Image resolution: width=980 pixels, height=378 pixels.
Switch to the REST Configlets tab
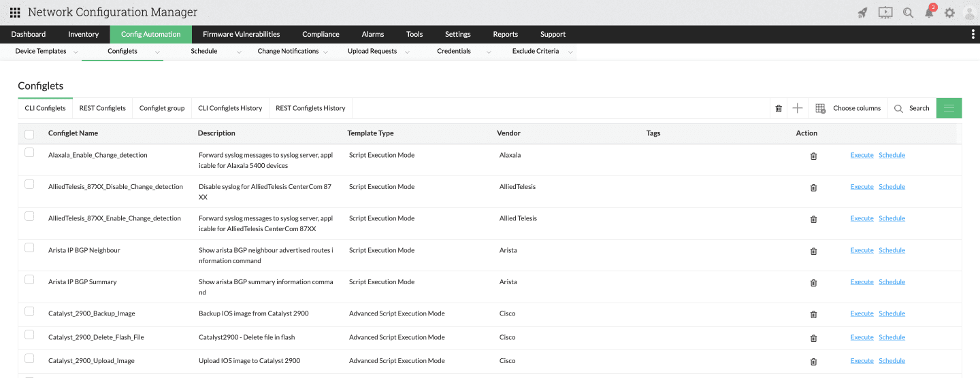[x=102, y=108]
